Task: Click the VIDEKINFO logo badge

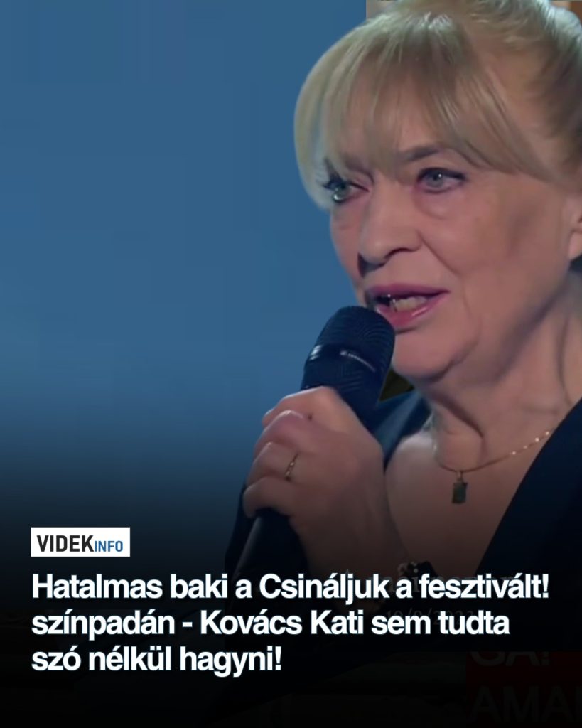Action: click(x=80, y=542)
